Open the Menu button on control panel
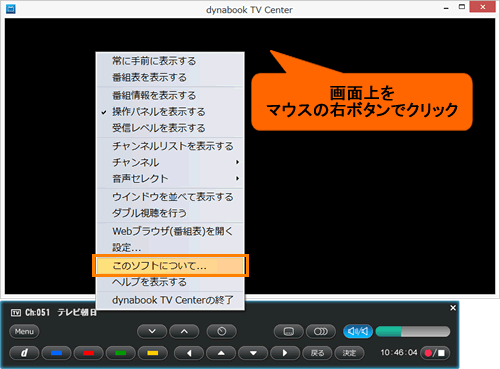This screenshot has height=369, width=500. pos(24,331)
